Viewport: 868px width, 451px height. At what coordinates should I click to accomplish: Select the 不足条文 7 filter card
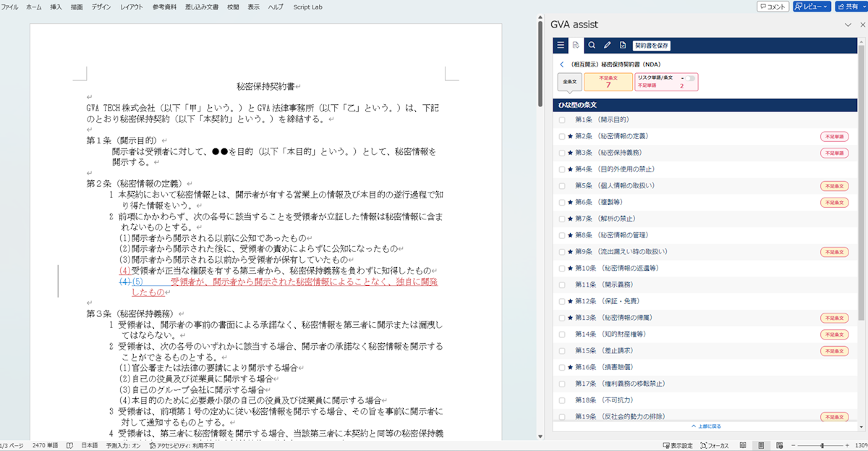click(x=608, y=82)
